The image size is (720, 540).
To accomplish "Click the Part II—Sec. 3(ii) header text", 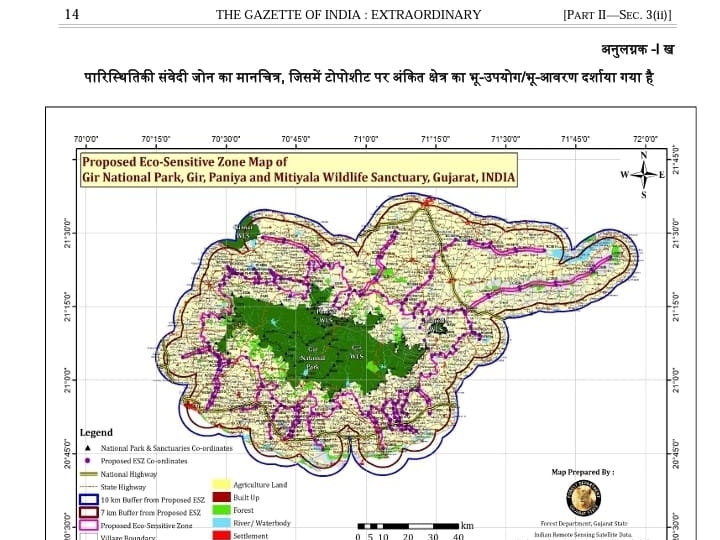I will [x=617, y=14].
